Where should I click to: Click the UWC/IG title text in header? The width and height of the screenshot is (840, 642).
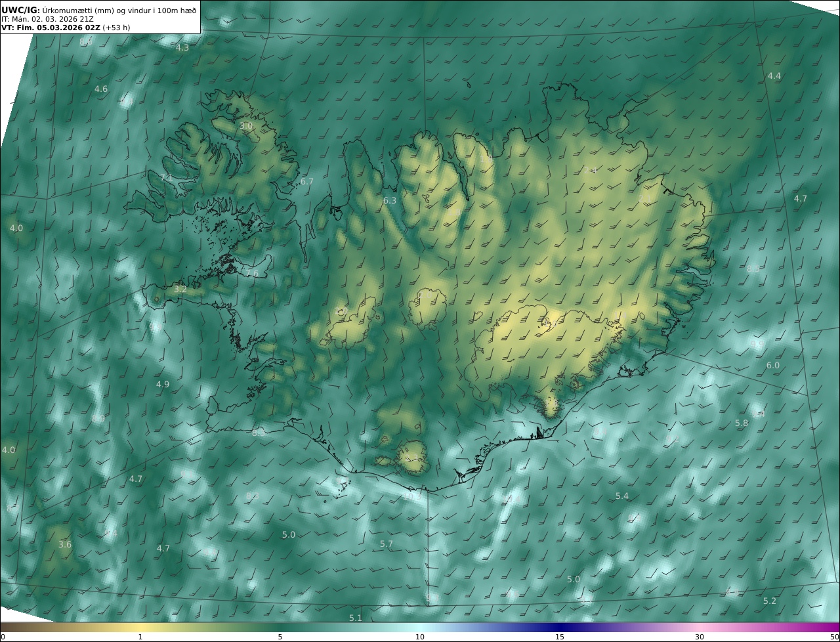(20, 10)
